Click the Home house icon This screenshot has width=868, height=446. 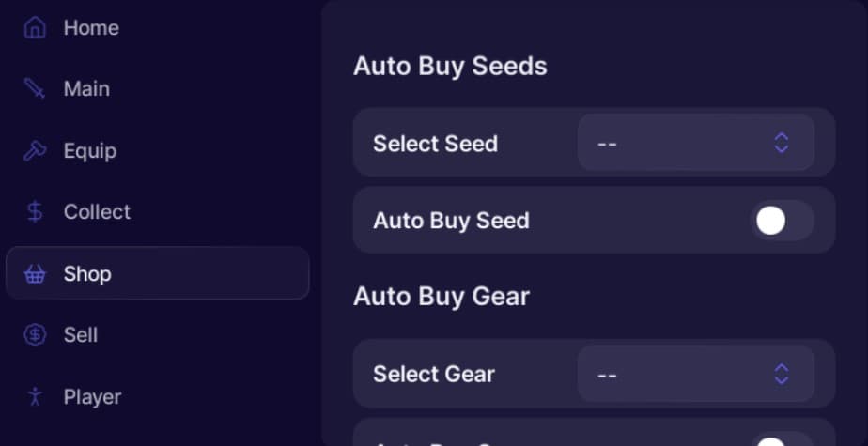click(35, 28)
